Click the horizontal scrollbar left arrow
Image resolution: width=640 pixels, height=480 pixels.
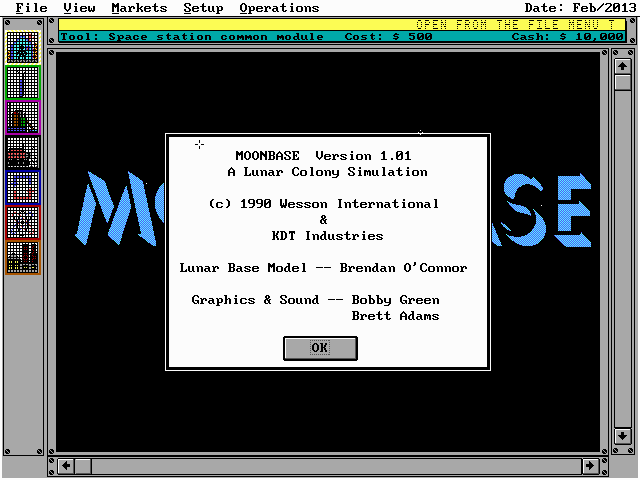click(x=66, y=466)
